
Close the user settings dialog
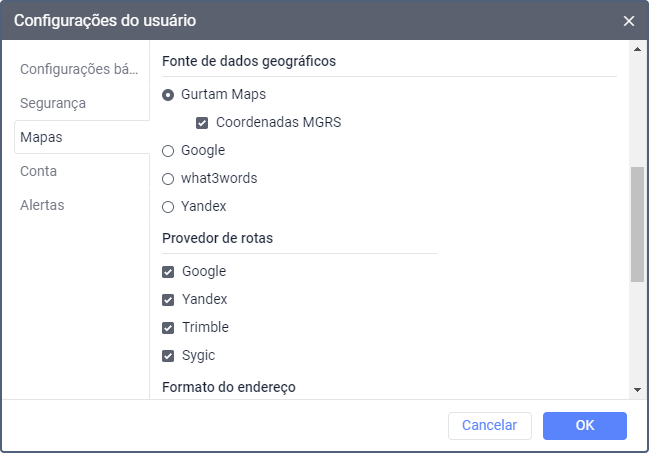click(629, 20)
